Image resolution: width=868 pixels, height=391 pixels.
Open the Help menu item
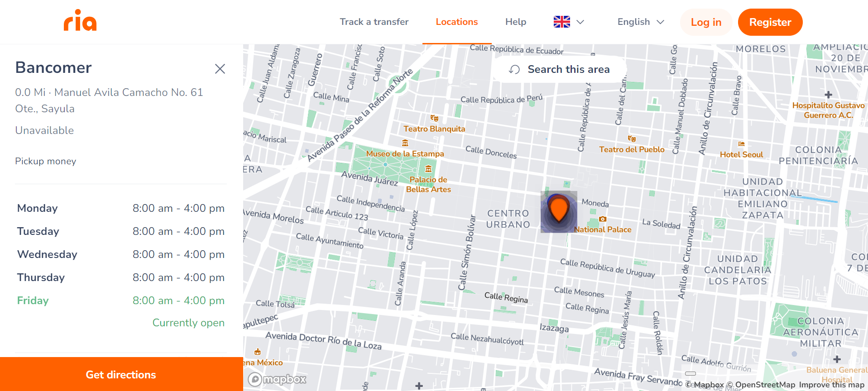coord(516,22)
